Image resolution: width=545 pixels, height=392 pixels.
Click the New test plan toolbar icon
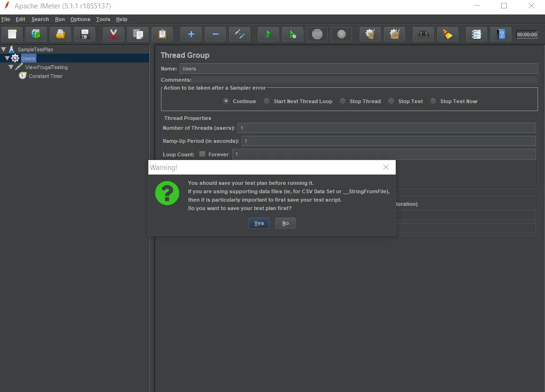12,34
